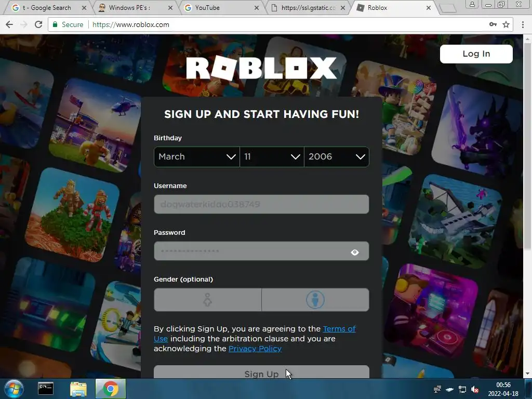This screenshot has height=399, width=532.
Task: Open the Chrome three-dot menu
Action: [523, 24]
